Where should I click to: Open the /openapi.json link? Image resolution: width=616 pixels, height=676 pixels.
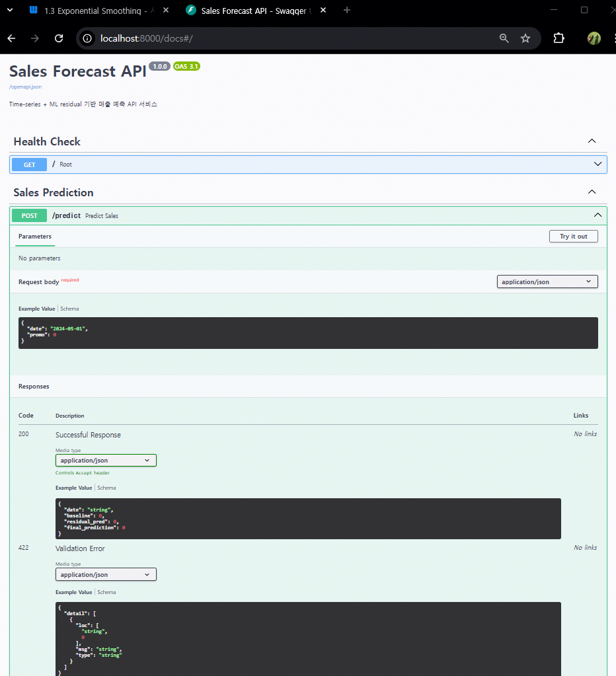pos(25,87)
